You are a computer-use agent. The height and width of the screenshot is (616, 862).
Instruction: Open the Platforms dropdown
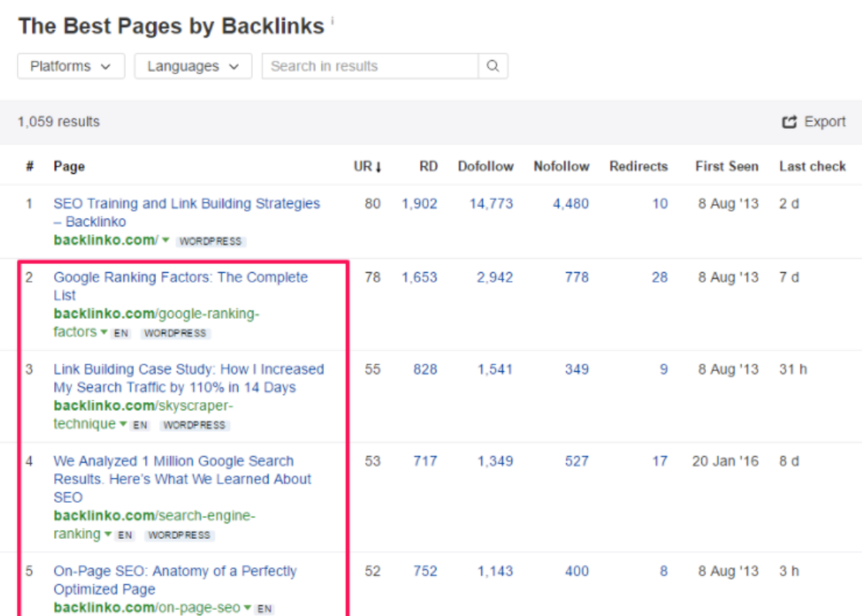click(x=71, y=66)
